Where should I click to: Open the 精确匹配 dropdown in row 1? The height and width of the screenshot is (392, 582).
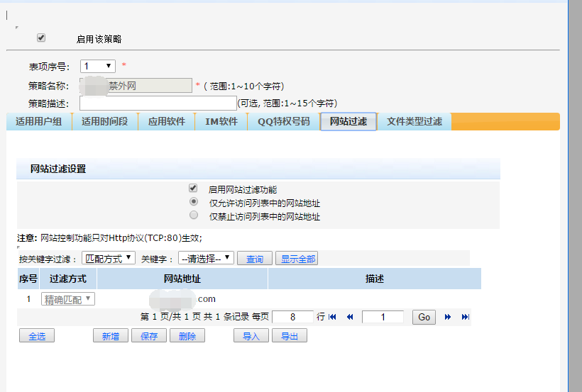click(x=68, y=299)
